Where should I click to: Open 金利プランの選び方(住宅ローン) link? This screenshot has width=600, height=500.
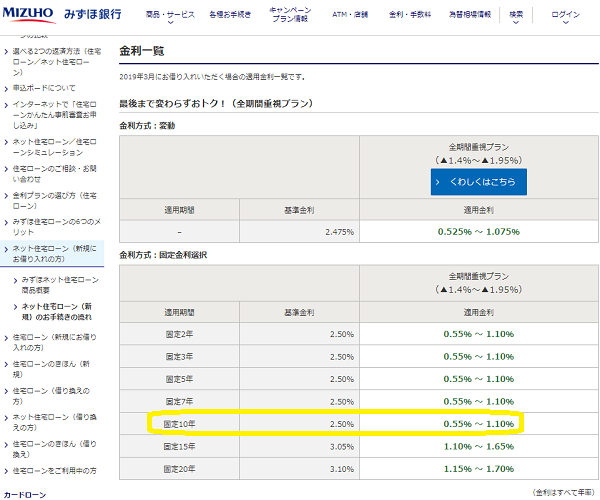55,200
